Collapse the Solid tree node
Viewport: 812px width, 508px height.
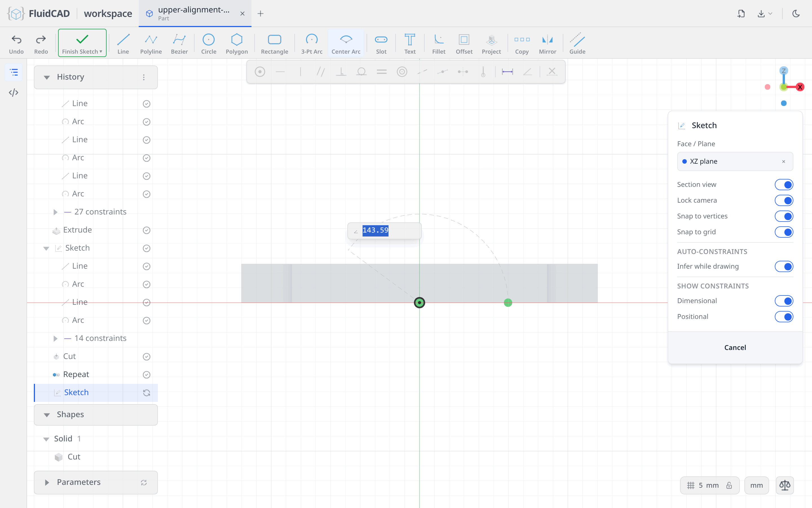46,439
